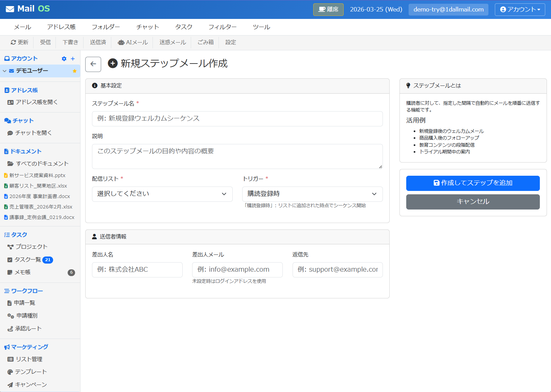Click the back arrow above 新規ステップメール作成
Viewport: 551px width, 392px height.
tap(93, 64)
